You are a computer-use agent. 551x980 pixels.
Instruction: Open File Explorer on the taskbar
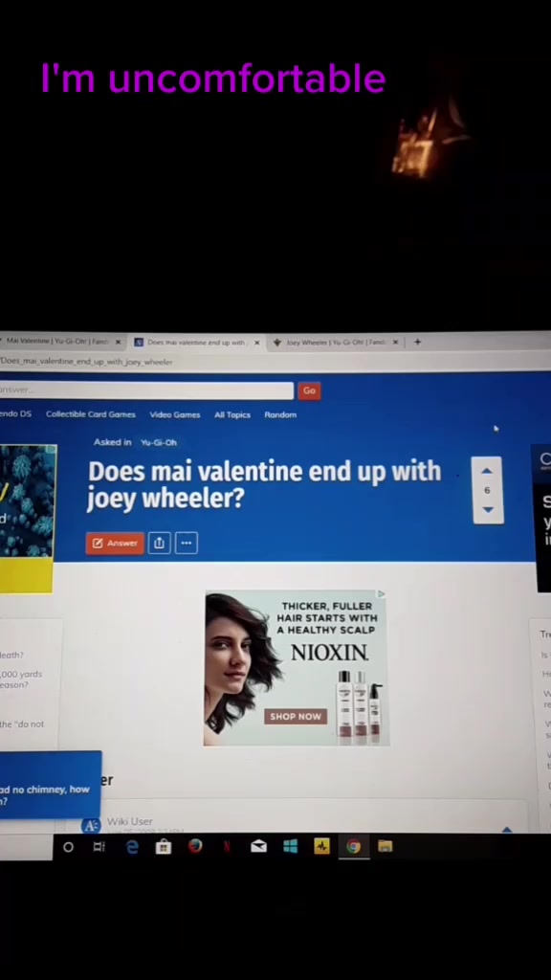[x=385, y=847]
